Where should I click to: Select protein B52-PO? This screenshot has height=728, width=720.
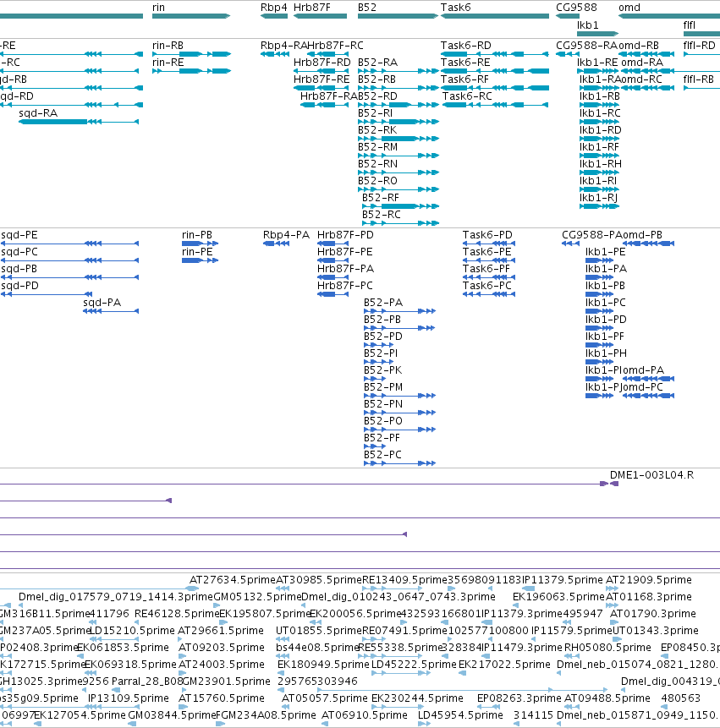pos(399,430)
